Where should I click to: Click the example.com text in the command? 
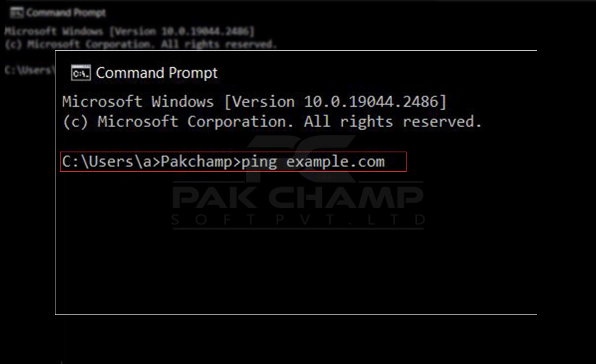[336, 162]
